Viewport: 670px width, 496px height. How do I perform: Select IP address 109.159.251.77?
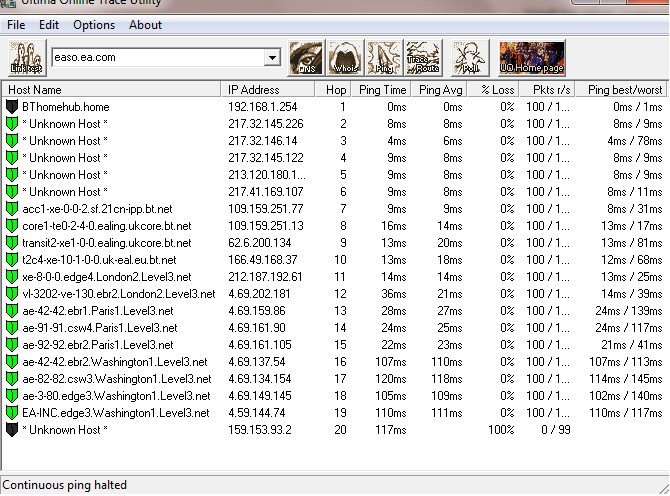265,209
